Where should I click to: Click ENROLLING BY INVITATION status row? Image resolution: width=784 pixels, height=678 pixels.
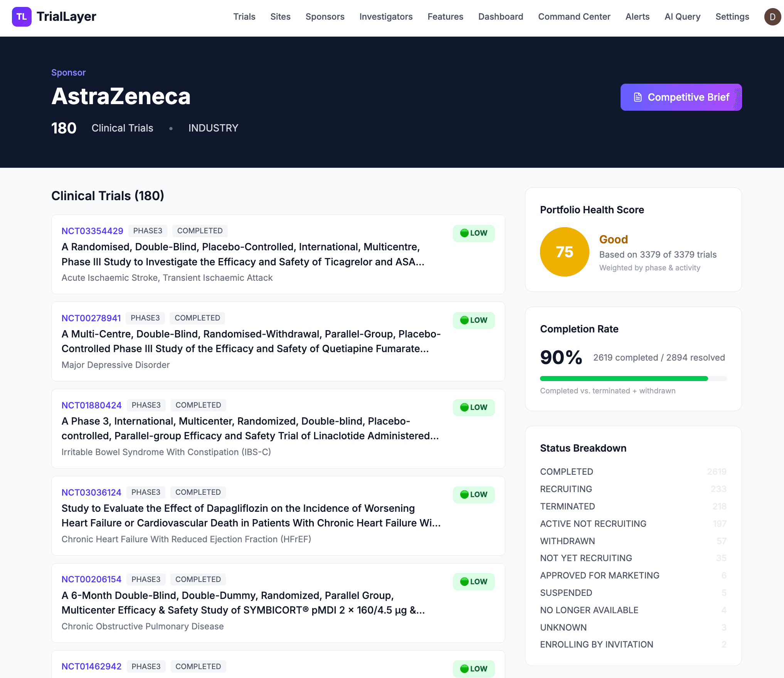[633, 644]
